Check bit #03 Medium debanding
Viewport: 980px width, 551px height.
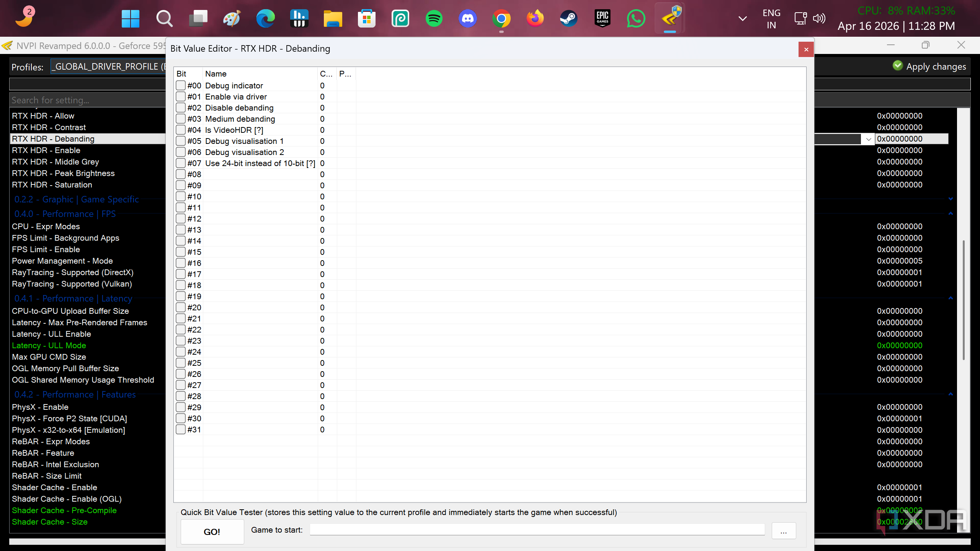point(181,119)
